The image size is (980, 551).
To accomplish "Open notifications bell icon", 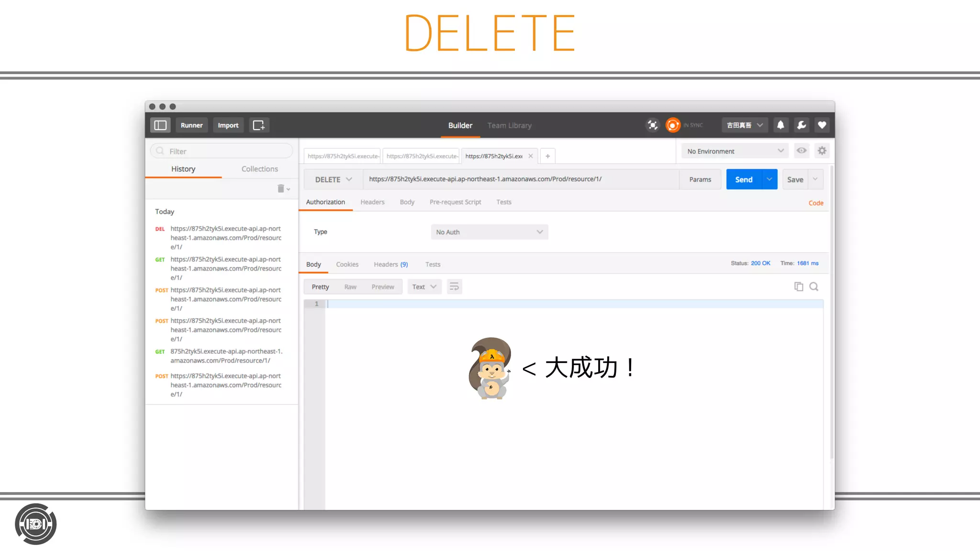I will 780,125.
